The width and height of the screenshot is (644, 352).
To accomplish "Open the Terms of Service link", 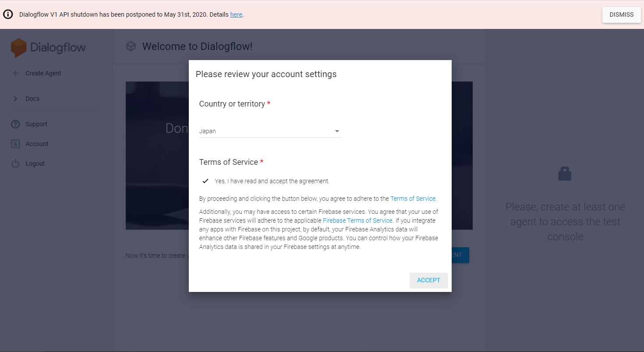I will click(x=413, y=199).
